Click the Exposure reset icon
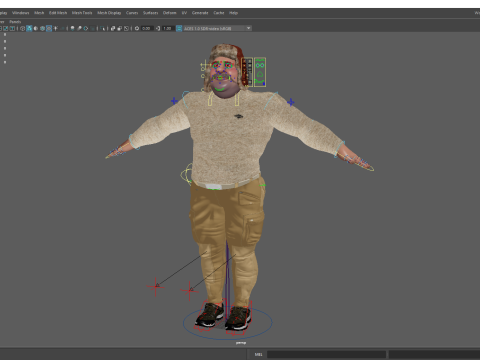Image resolution: width=480 pixels, height=360 pixels. 137,28
